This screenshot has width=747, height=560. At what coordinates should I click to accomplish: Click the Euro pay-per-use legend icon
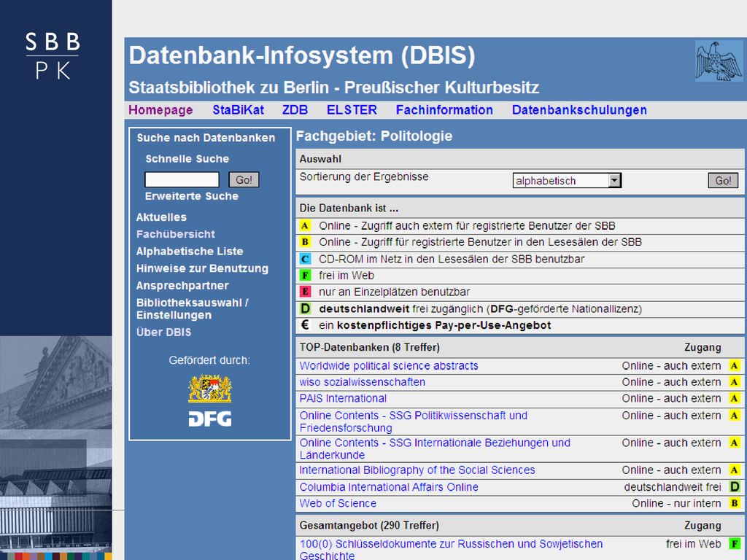(305, 324)
